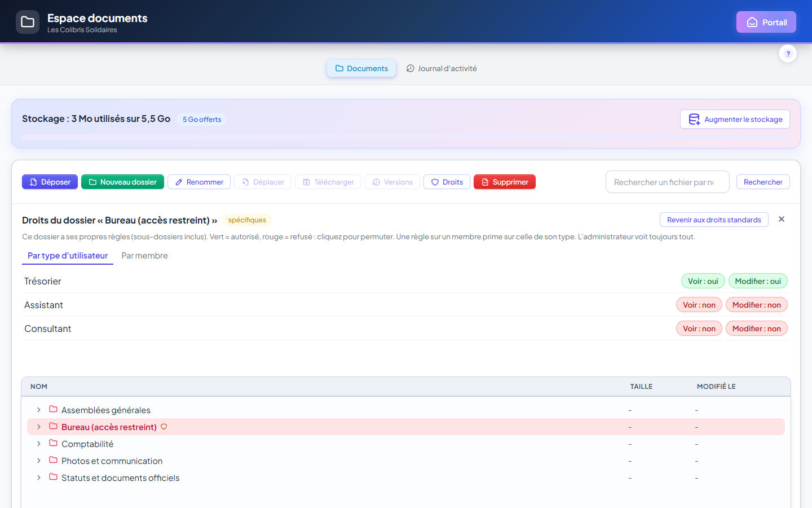Open the Droits shield button

pos(447,182)
